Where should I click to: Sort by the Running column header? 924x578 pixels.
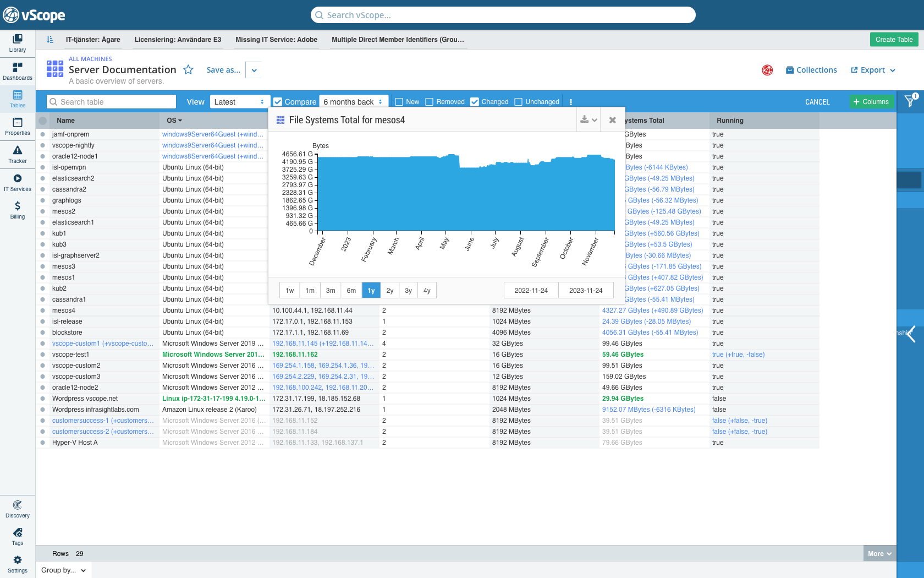(730, 121)
